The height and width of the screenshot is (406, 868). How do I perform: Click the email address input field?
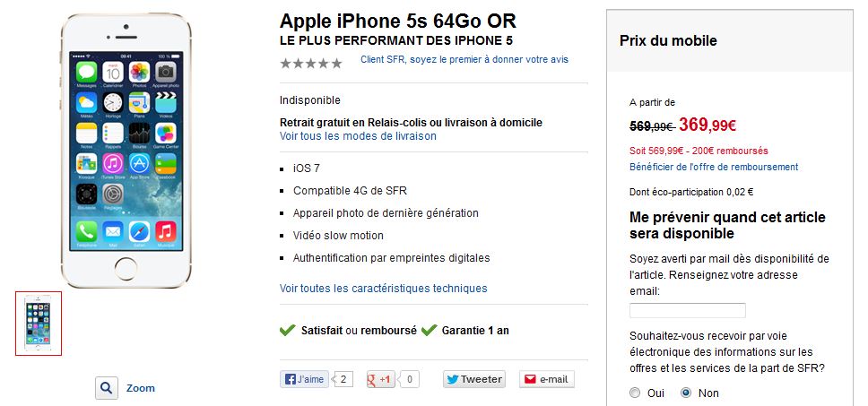[x=688, y=310]
